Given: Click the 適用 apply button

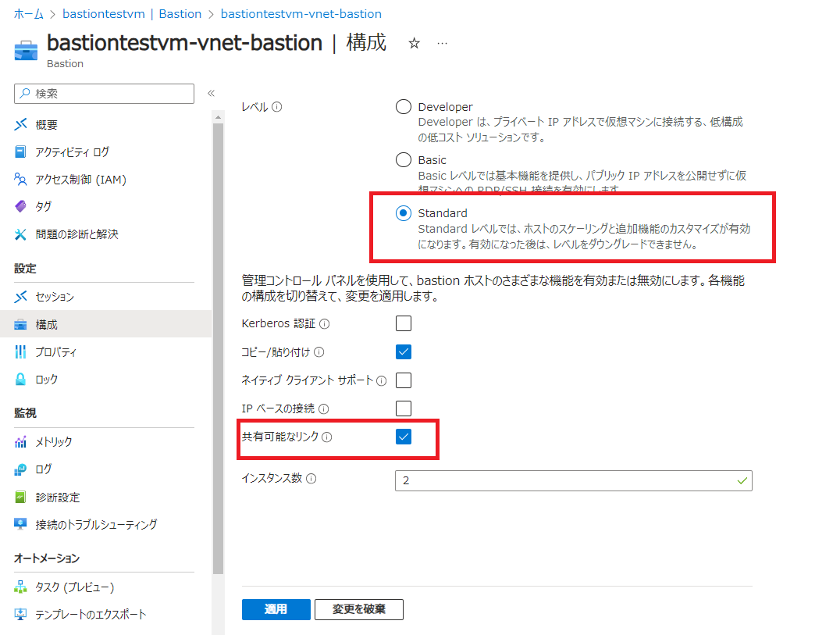Looking at the screenshot, I should click(x=276, y=609).
